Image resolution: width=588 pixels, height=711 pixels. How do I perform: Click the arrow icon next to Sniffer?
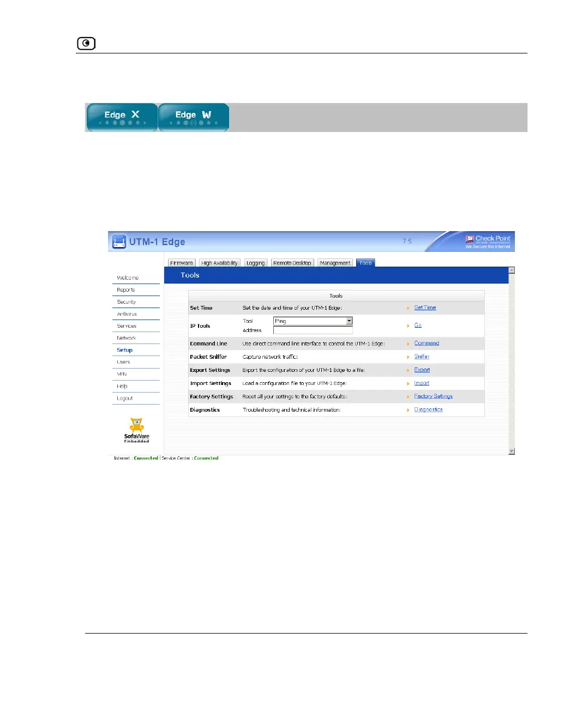[408, 357]
